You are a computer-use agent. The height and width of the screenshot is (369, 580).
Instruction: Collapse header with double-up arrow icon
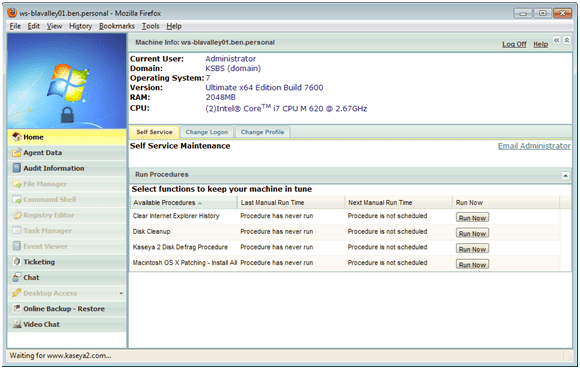pos(566,40)
